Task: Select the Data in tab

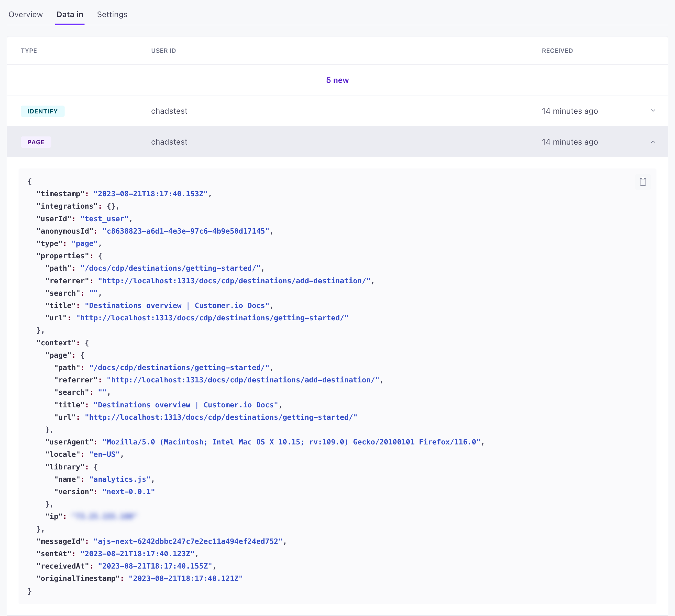Action: click(x=70, y=14)
